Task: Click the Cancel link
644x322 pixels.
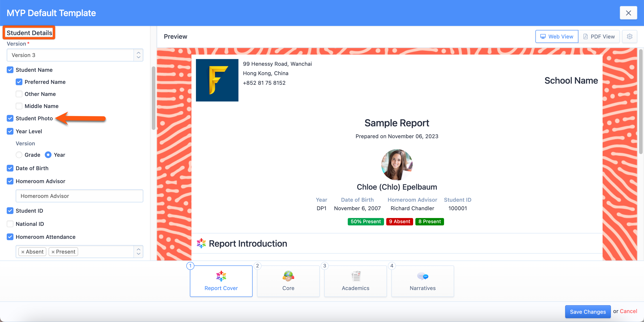Action: tap(628, 311)
